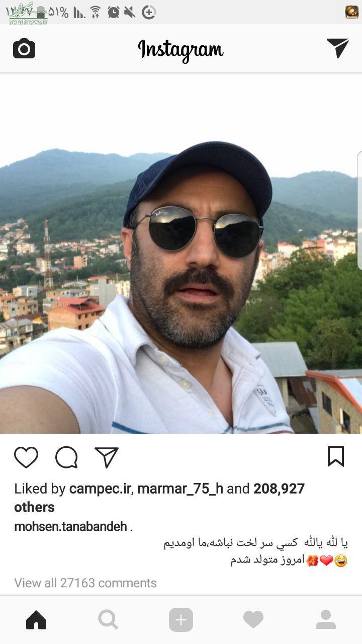Image resolution: width=362 pixels, height=644 pixels.
Task: View all 27163 comments
Action: pos(85,583)
